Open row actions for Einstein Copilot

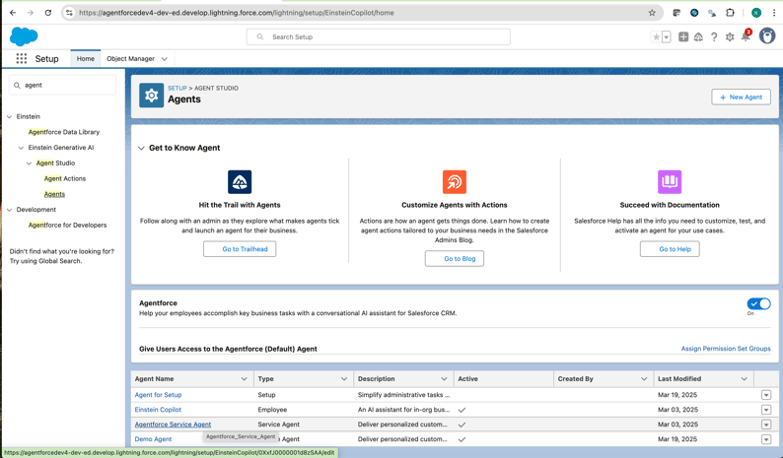coord(766,410)
